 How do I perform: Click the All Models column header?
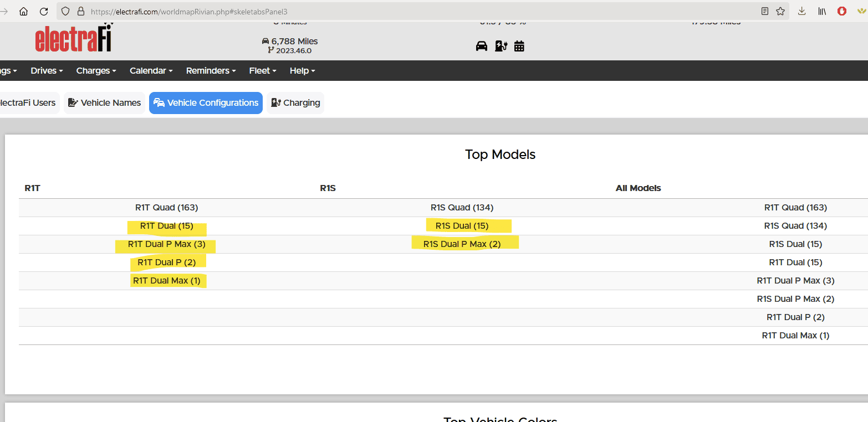[639, 188]
